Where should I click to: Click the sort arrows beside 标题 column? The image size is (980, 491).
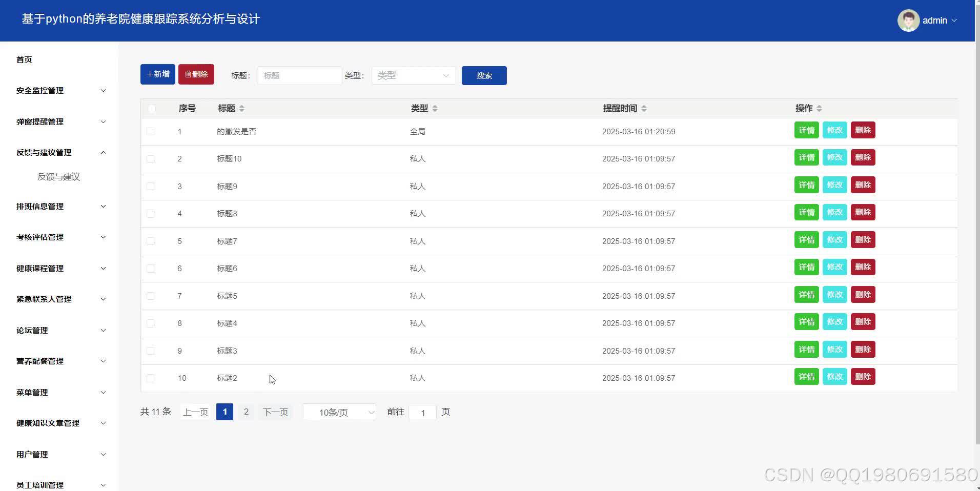pyautogui.click(x=241, y=108)
